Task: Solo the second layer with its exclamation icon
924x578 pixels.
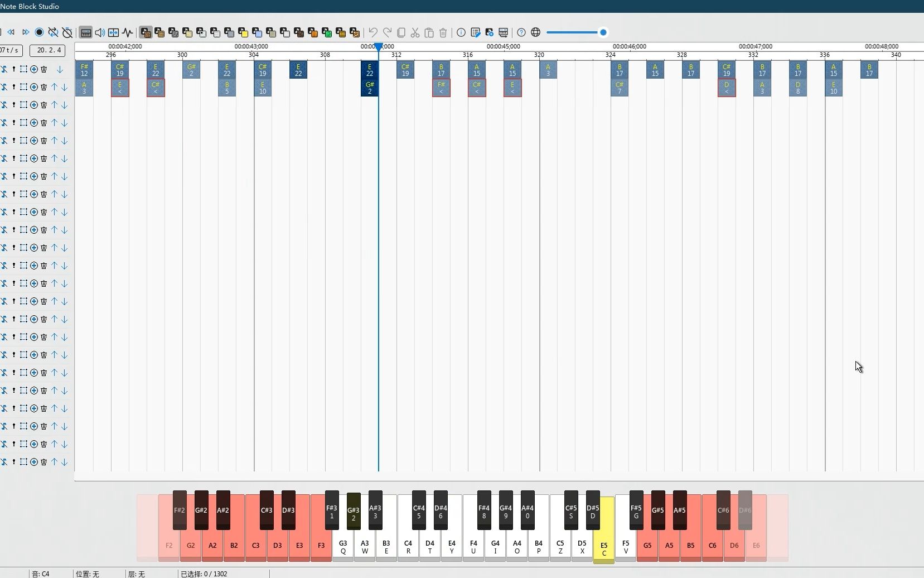Action: 14,87
